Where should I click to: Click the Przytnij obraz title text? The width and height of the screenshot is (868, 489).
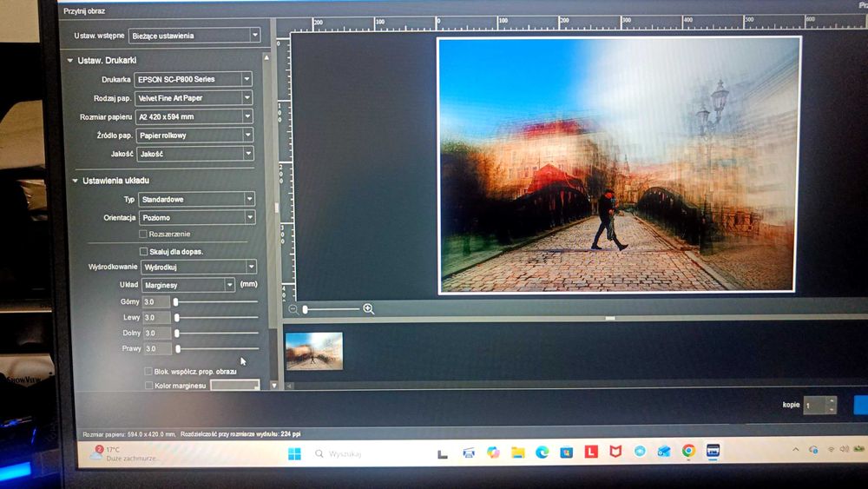[x=84, y=11]
